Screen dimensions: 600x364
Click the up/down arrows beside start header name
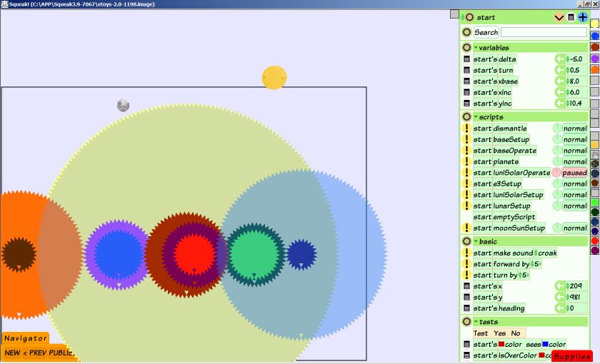coord(463,17)
